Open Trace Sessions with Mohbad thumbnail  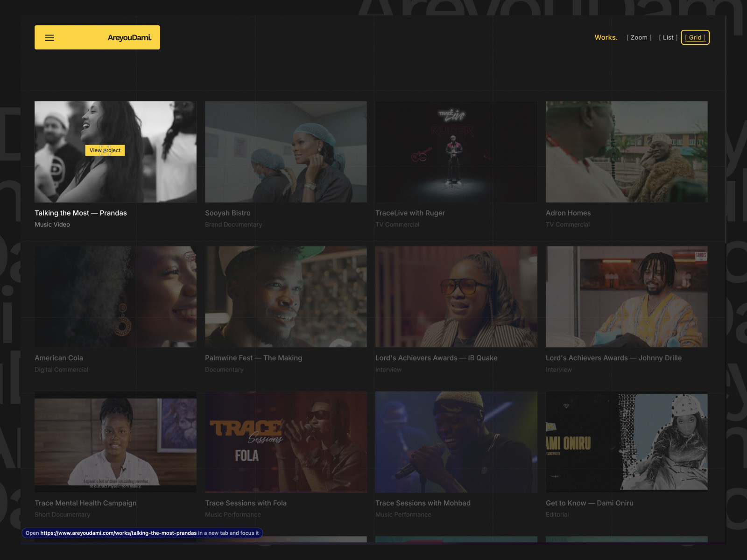(456, 442)
